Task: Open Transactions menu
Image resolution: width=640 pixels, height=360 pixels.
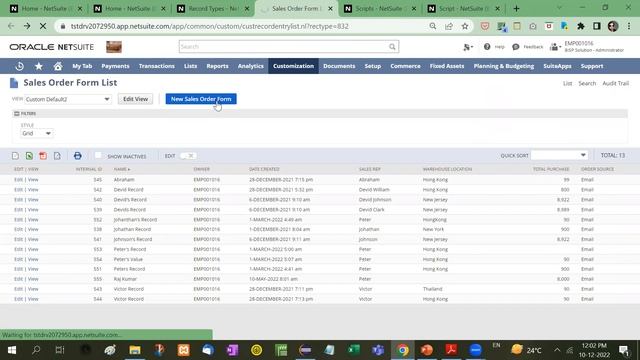Action: click(156, 66)
